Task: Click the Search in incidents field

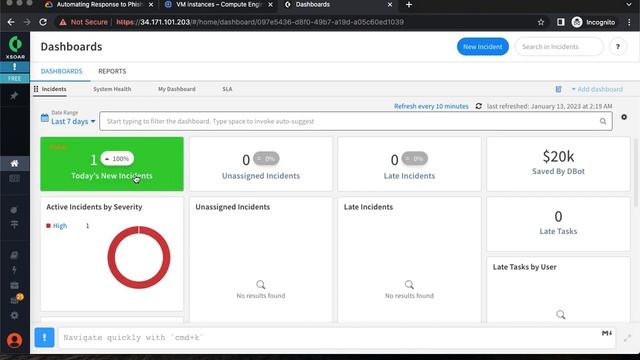Action: point(559,47)
